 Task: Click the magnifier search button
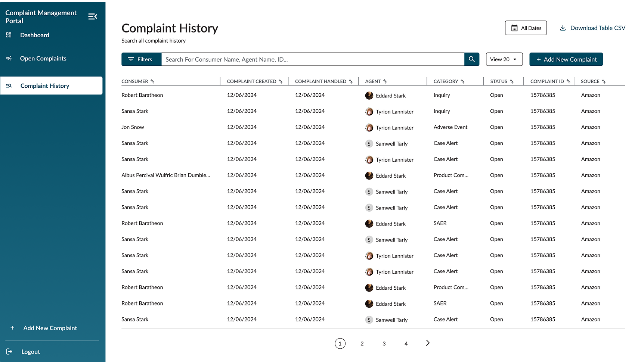(472, 59)
